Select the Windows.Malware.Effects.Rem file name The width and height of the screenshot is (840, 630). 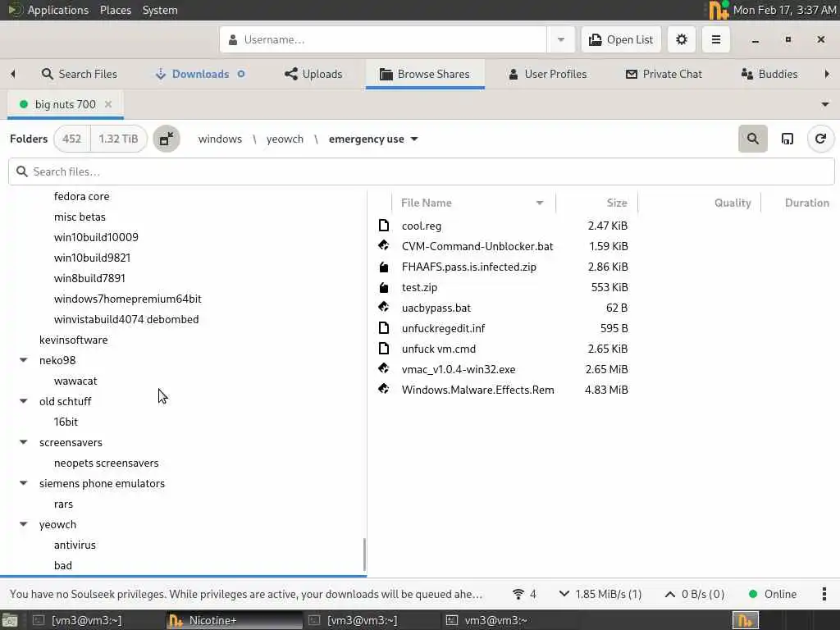478,390
